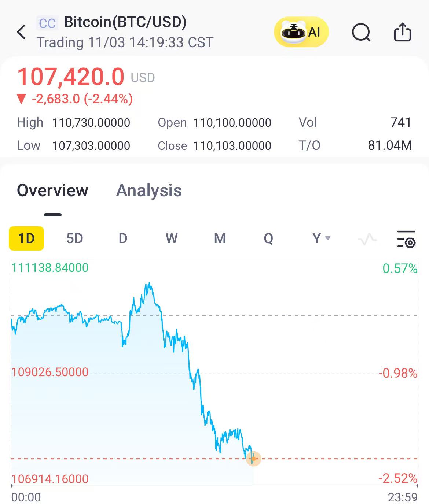Select the 1D chart timeframe
429x504 pixels.
click(26, 238)
